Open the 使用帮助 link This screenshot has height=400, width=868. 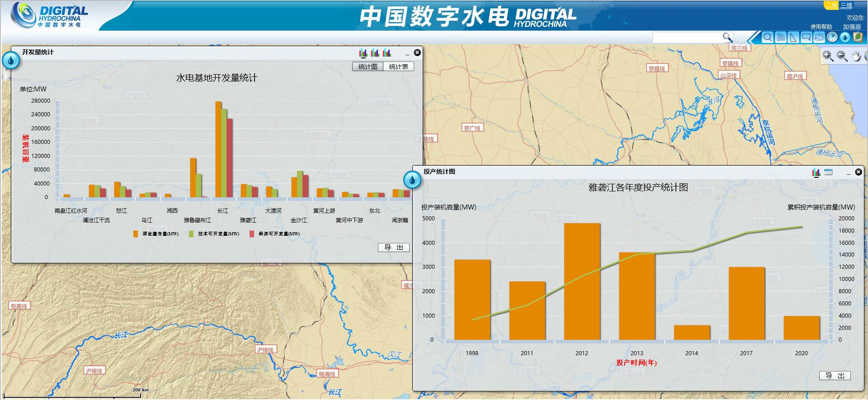click(821, 27)
